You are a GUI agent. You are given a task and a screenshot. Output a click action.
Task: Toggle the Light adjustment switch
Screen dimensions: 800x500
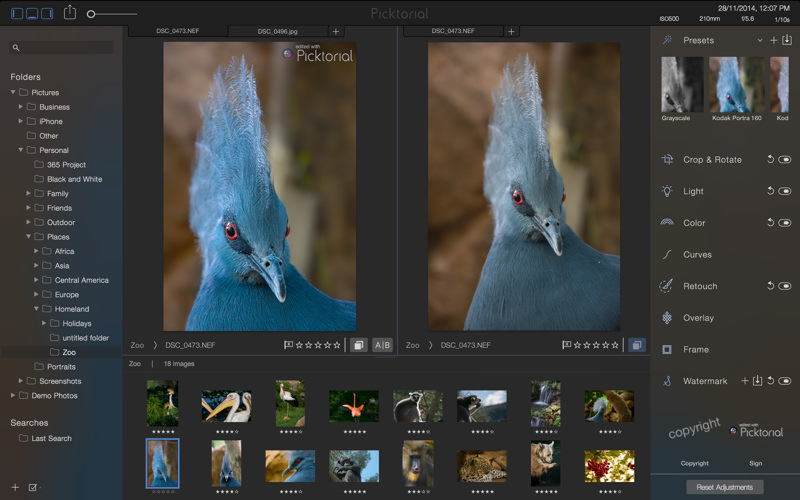[785, 191]
